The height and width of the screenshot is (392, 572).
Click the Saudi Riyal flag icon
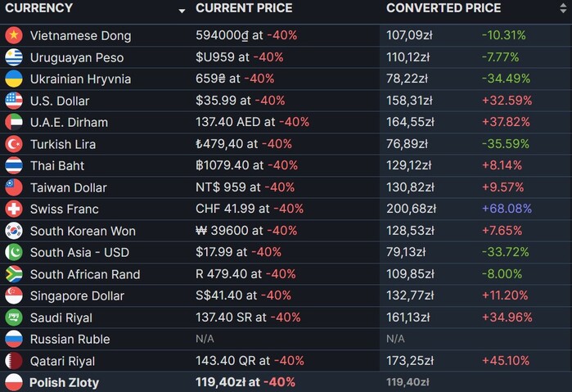pos(13,318)
